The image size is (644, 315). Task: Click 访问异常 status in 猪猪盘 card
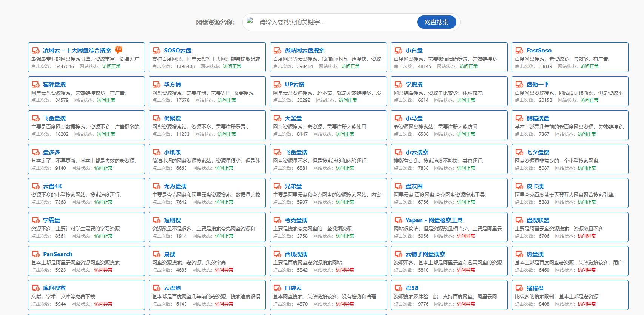tap(587, 304)
